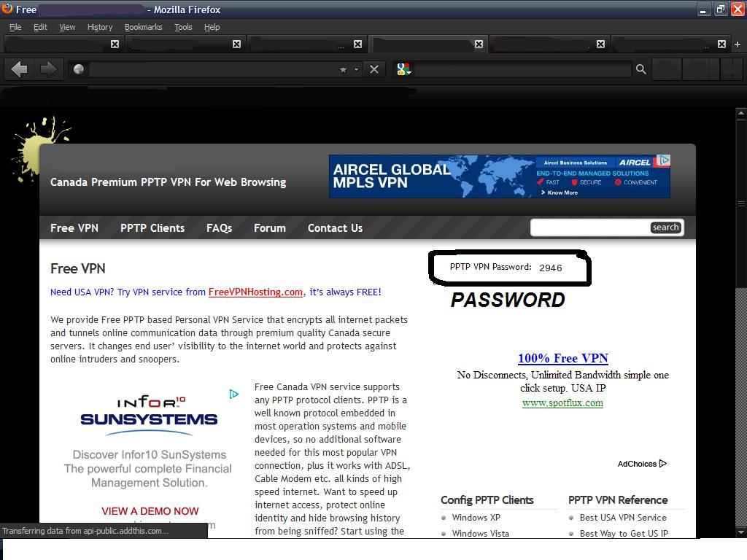747x560 pixels.
Task: Open Forum navigation link
Action: coord(270,228)
